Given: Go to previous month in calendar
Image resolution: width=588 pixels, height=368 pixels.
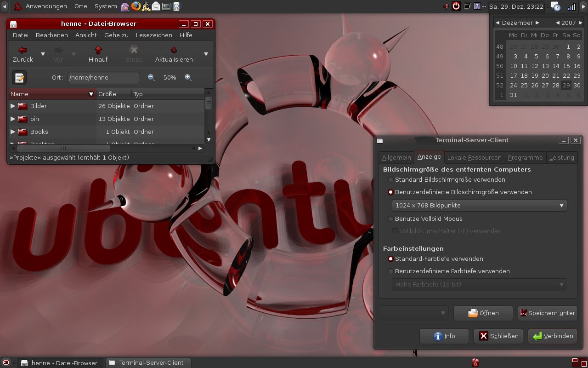Looking at the screenshot, I should tap(498, 23).
